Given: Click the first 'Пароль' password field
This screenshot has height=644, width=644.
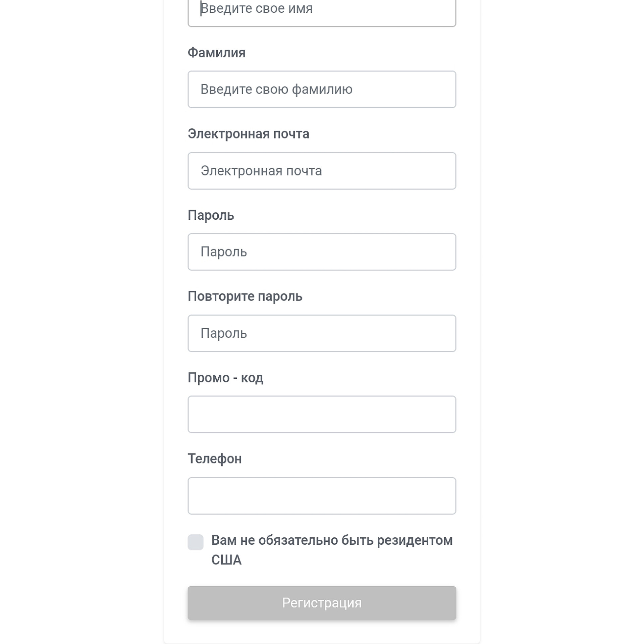Looking at the screenshot, I should tap(322, 252).
